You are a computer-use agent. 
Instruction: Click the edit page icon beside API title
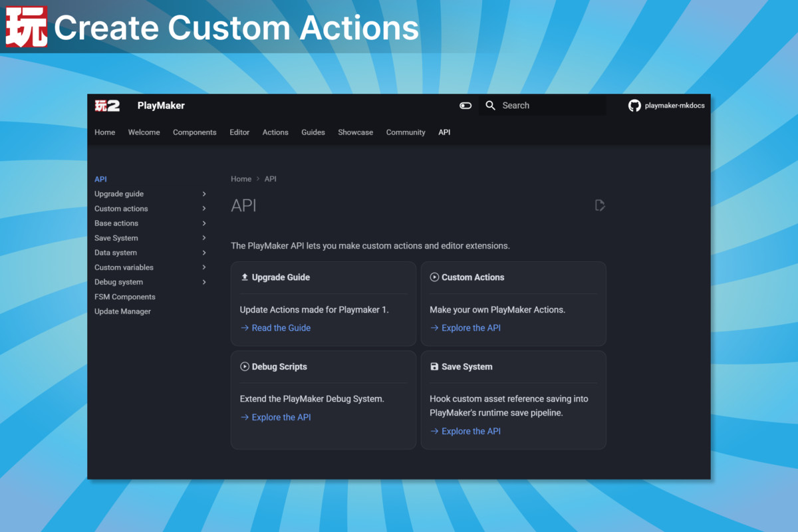pyautogui.click(x=600, y=205)
